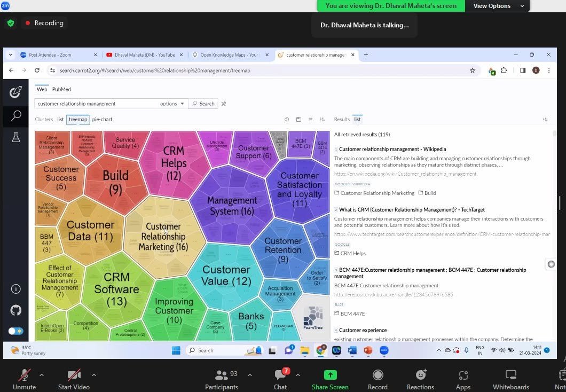Bookmark this page with the star icon

(473, 70)
